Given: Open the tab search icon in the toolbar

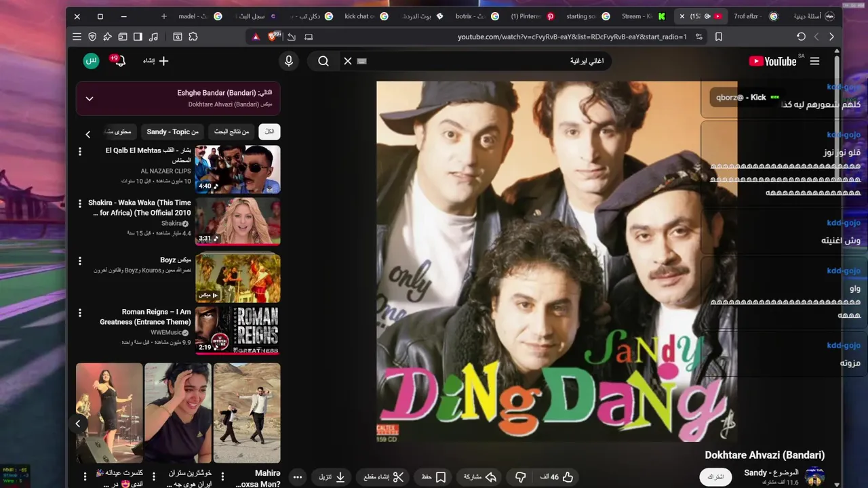Looking at the screenshot, I should [177, 37].
